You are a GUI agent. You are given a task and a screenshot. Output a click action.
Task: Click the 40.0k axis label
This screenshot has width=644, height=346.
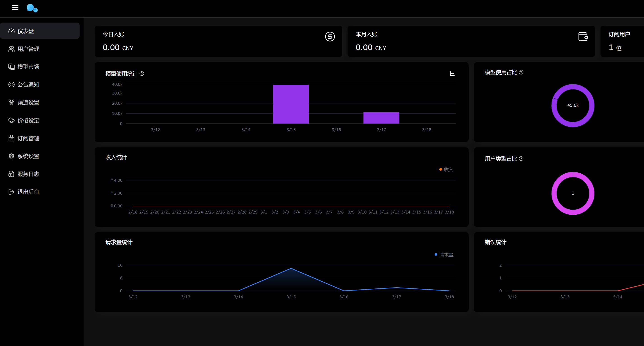pyautogui.click(x=117, y=84)
